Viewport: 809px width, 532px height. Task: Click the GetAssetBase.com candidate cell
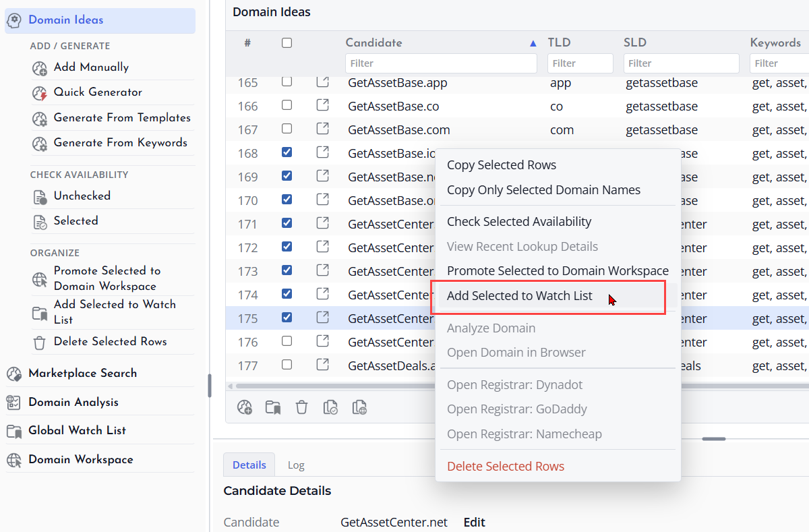(399, 129)
